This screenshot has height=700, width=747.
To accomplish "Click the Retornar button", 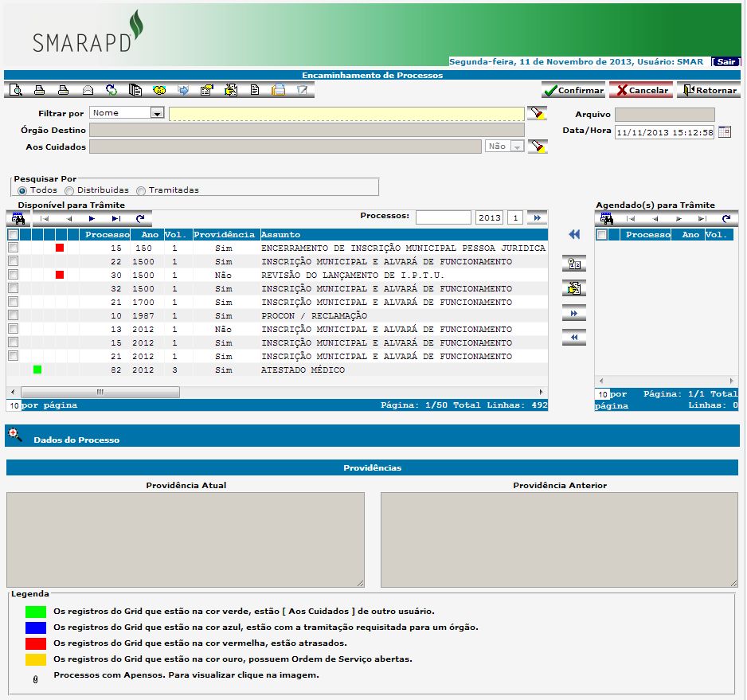I will coord(710,90).
